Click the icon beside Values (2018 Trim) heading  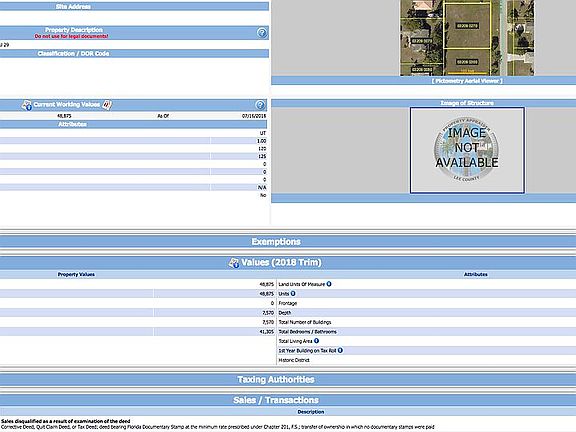pos(234,263)
